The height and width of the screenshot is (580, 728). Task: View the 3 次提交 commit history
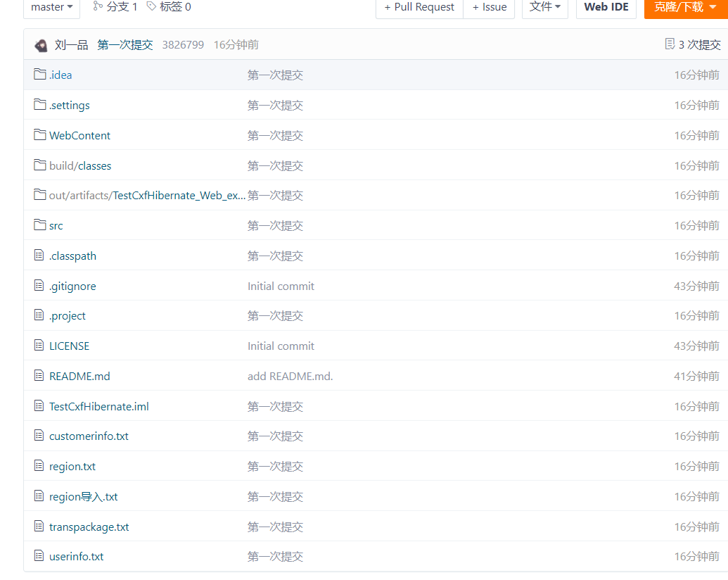click(x=699, y=44)
